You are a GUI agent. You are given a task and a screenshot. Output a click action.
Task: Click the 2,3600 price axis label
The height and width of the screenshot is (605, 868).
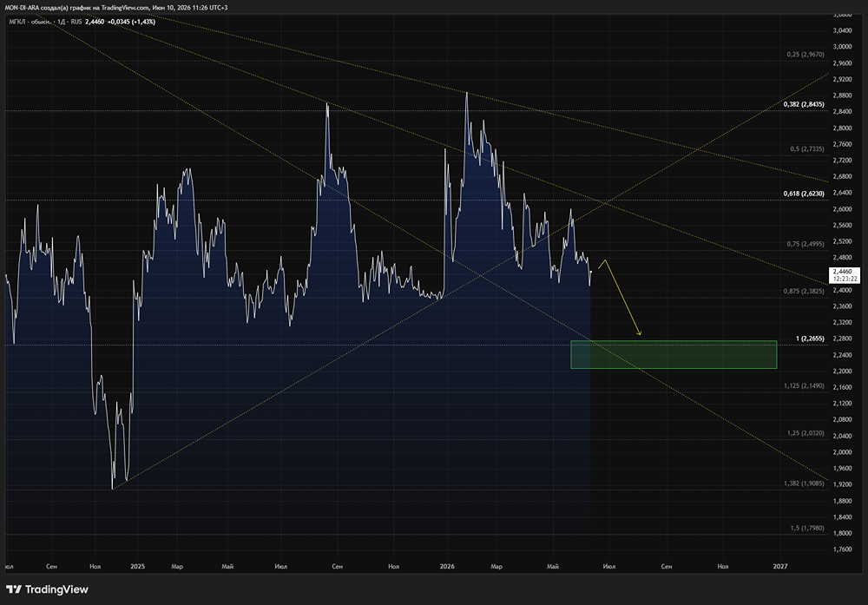[842, 306]
